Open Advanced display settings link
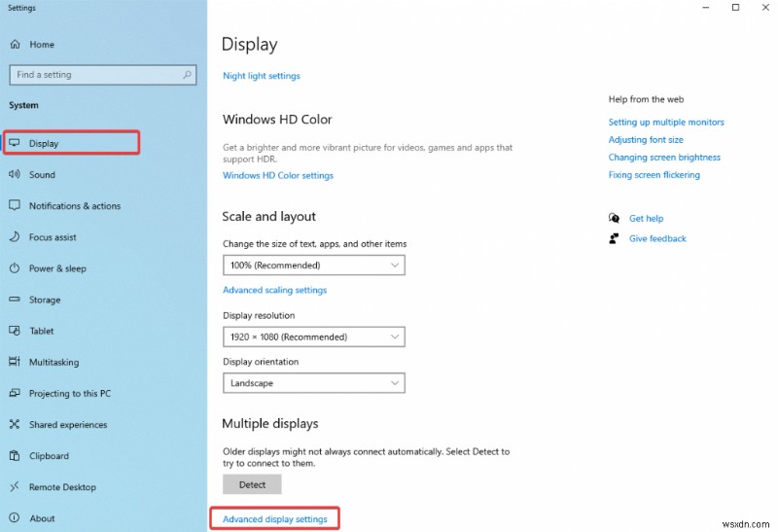 275,519
